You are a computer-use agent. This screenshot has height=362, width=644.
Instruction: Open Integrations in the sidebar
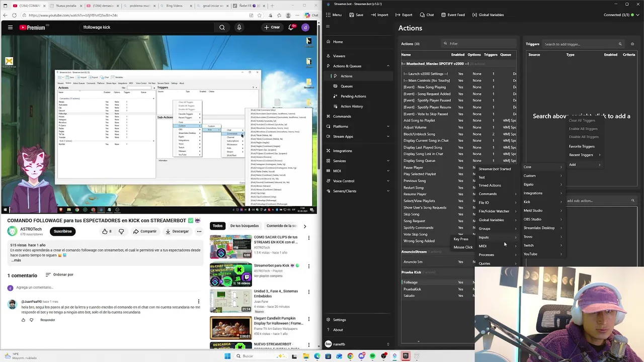click(x=358, y=151)
